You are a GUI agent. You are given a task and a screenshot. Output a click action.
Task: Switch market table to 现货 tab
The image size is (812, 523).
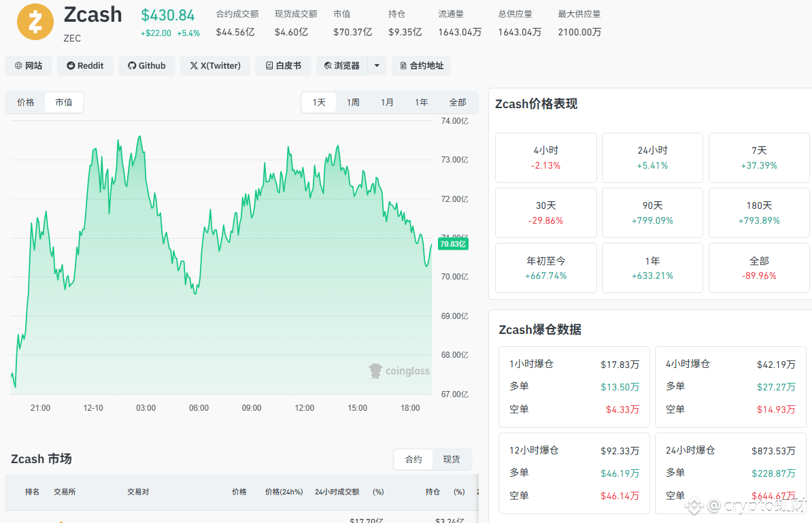pyautogui.click(x=452, y=459)
